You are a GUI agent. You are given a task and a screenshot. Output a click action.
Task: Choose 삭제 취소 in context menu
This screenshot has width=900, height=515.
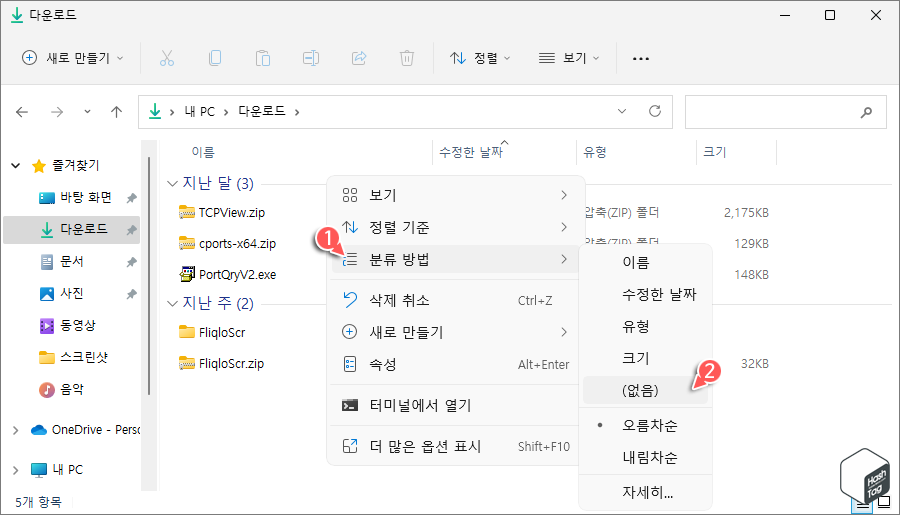pos(455,300)
